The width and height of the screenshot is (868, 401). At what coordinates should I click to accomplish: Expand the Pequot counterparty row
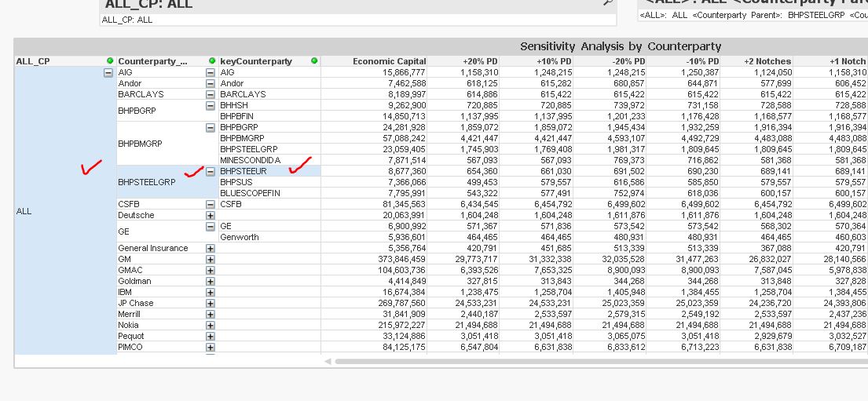click(211, 337)
